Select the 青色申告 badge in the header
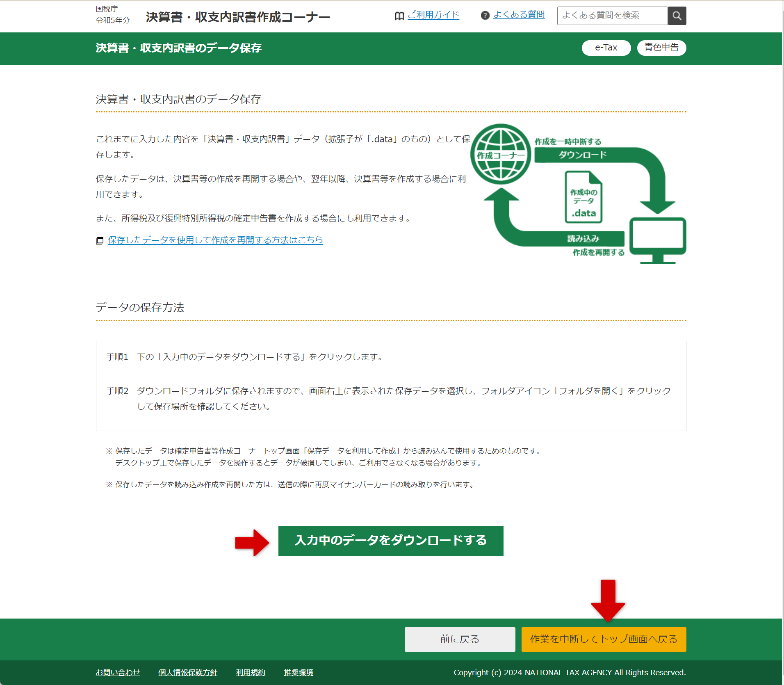Viewport: 784px width, 685px height. 661,48
